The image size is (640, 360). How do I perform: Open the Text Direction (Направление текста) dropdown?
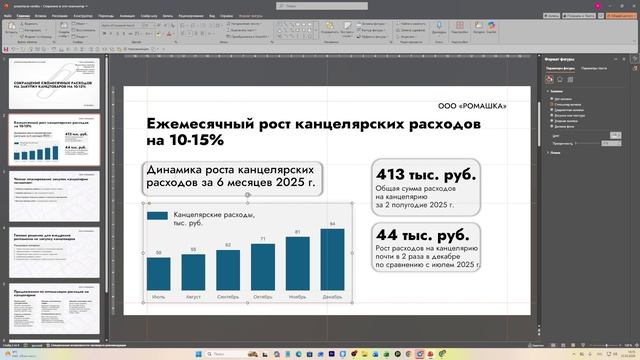243,24
